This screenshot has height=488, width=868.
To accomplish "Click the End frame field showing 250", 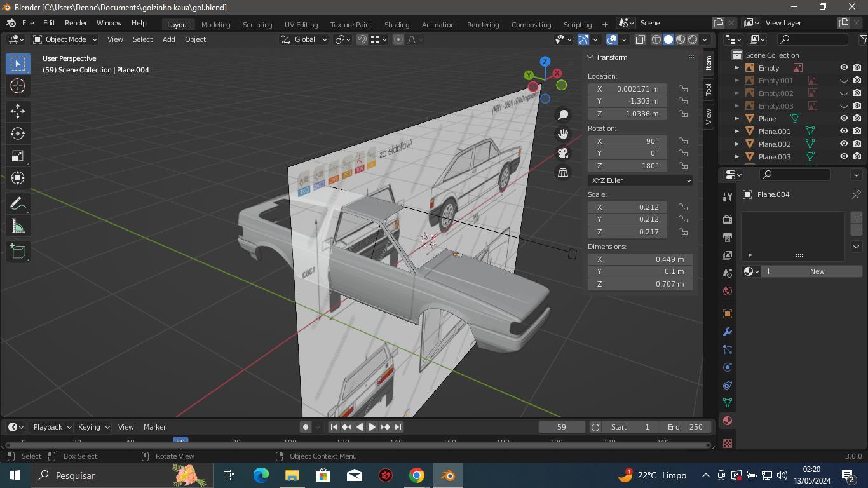I will tap(685, 427).
